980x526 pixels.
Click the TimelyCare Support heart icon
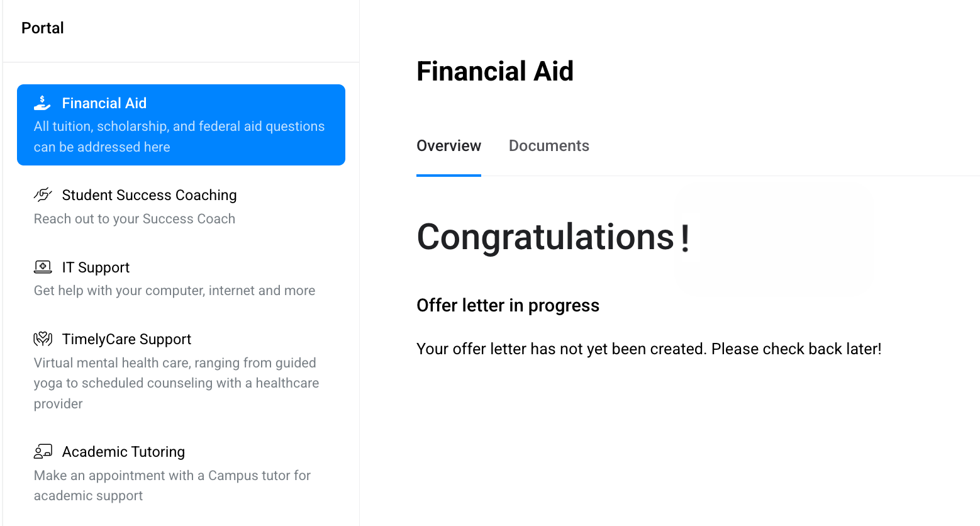pos(42,339)
